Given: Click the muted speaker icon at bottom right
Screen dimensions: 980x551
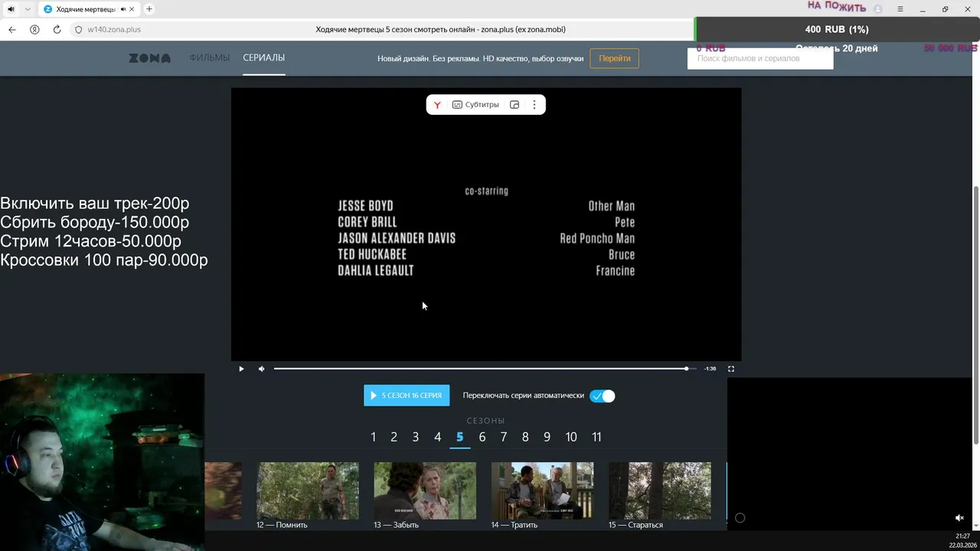Looking at the screenshot, I should (960, 518).
